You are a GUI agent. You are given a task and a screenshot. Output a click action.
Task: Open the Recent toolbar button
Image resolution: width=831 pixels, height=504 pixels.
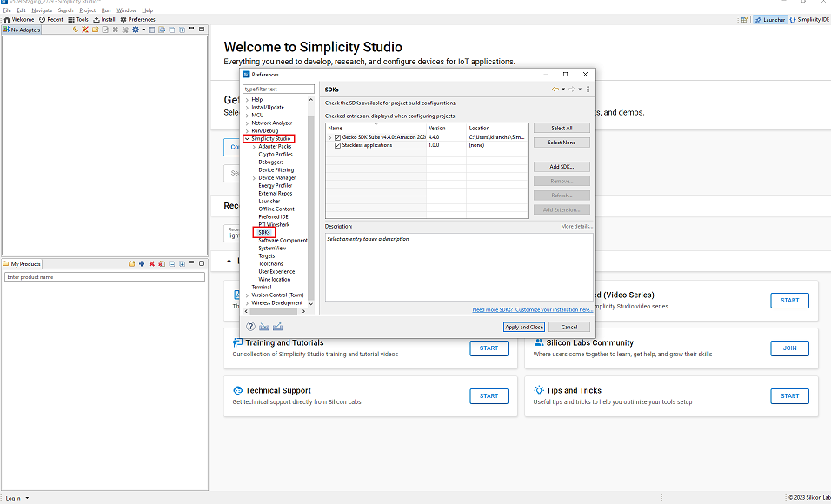pyautogui.click(x=51, y=20)
